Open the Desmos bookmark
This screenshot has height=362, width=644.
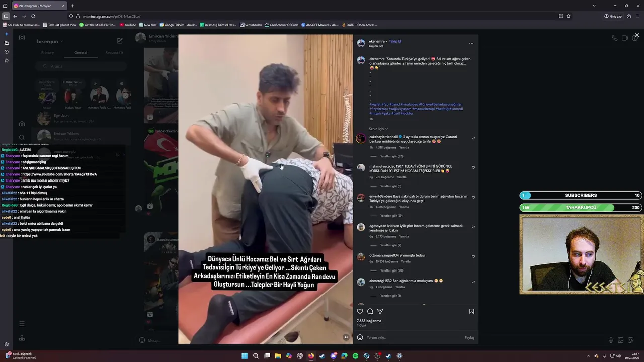[218, 25]
